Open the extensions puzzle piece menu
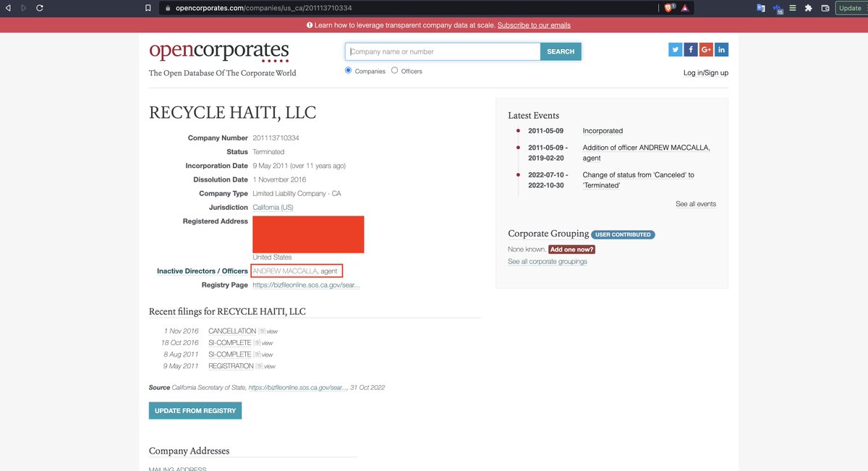Image resolution: width=868 pixels, height=471 pixels. click(x=809, y=8)
